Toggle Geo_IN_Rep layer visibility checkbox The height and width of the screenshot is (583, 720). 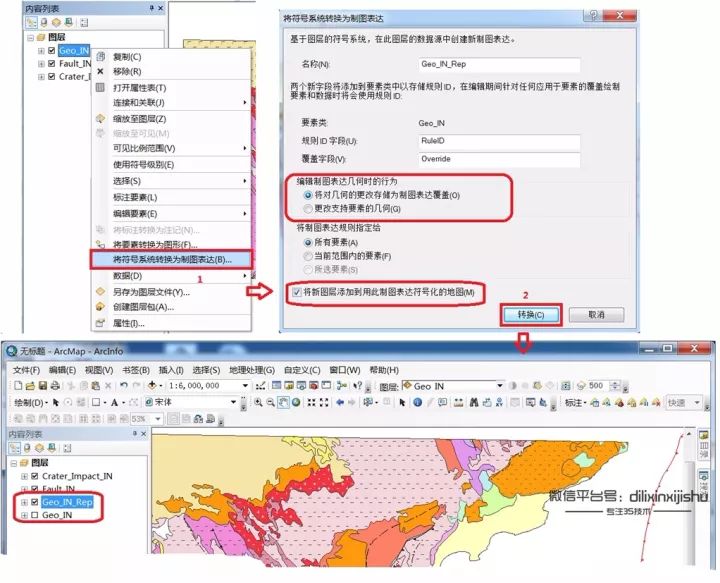[34, 502]
